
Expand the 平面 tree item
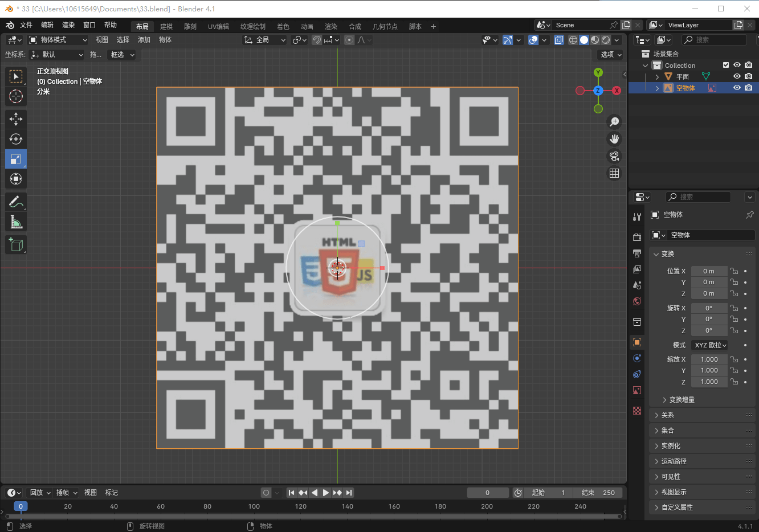coord(657,76)
